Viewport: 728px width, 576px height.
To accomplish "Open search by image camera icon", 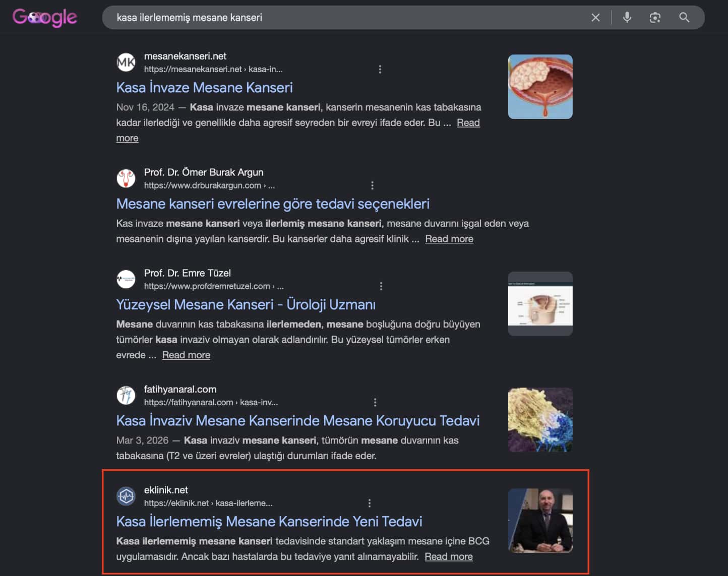I will click(x=655, y=18).
